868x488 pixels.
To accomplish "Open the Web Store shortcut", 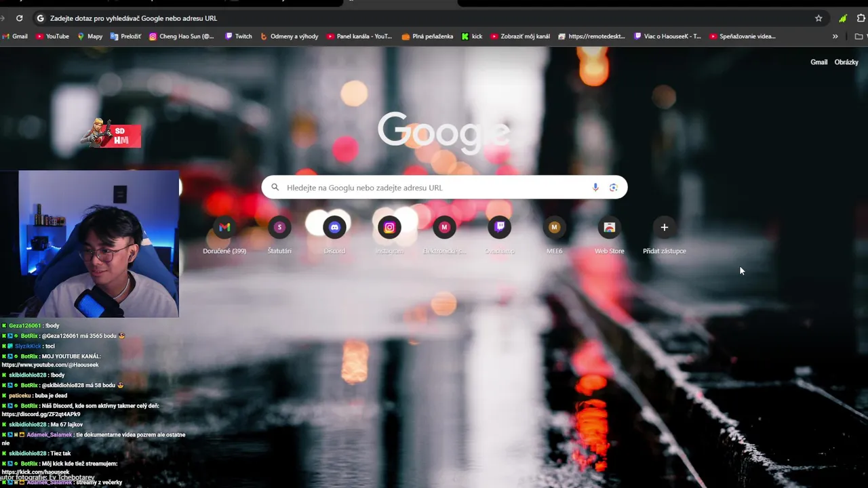I will pyautogui.click(x=609, y=235).
